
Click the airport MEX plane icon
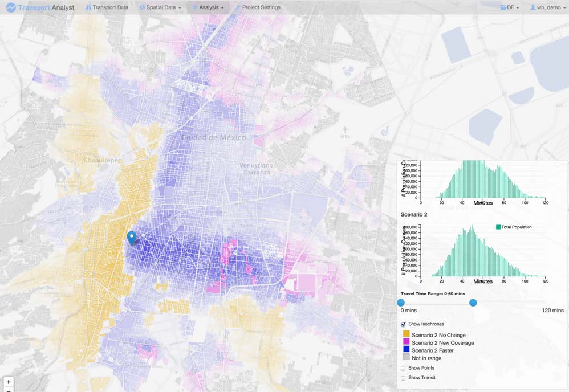tap(345, 129)
